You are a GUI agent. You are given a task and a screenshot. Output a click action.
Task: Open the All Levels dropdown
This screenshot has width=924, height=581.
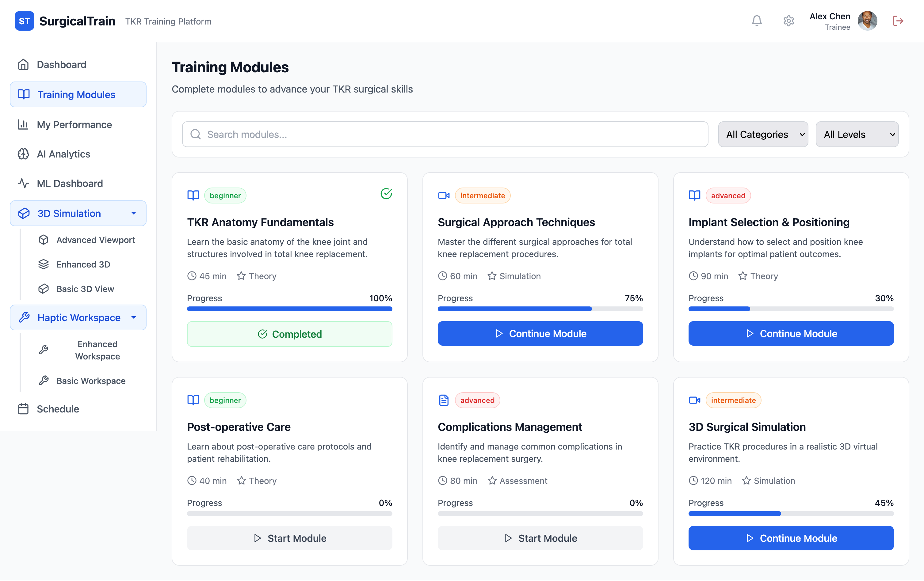coord(857,134)
